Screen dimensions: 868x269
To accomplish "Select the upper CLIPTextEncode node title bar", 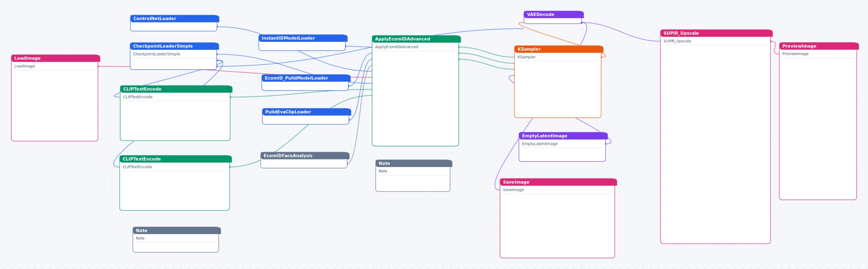I will (176, 89).
